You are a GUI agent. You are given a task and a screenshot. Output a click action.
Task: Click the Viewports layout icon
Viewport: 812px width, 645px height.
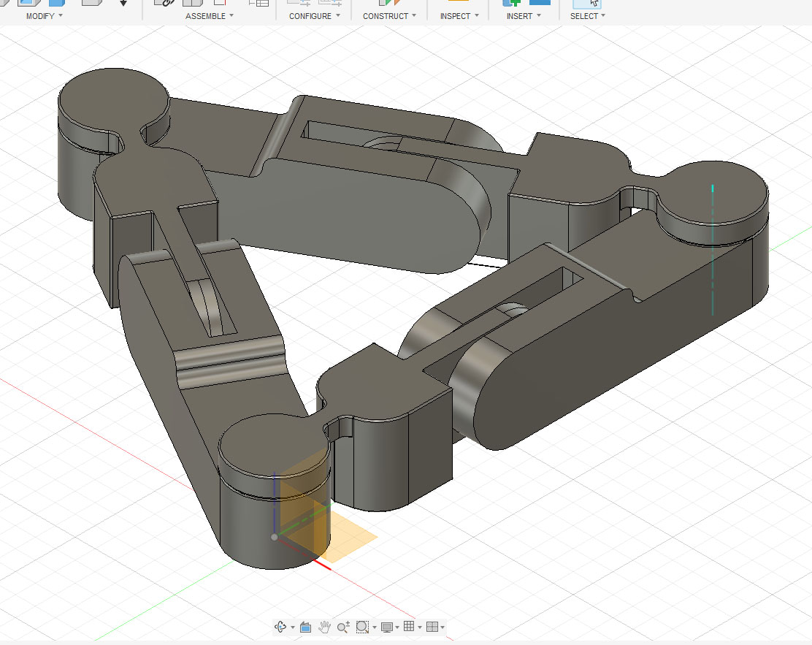click(x=432, y=627)
